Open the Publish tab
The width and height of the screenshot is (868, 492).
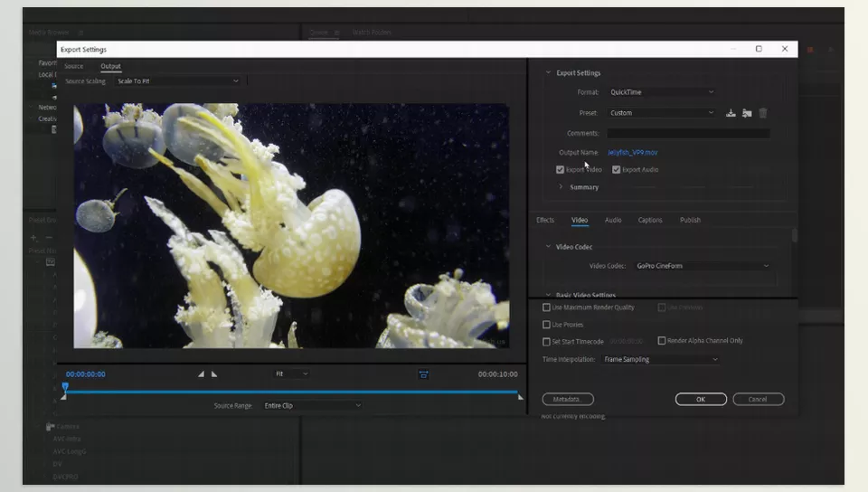(x=690, y=220)
